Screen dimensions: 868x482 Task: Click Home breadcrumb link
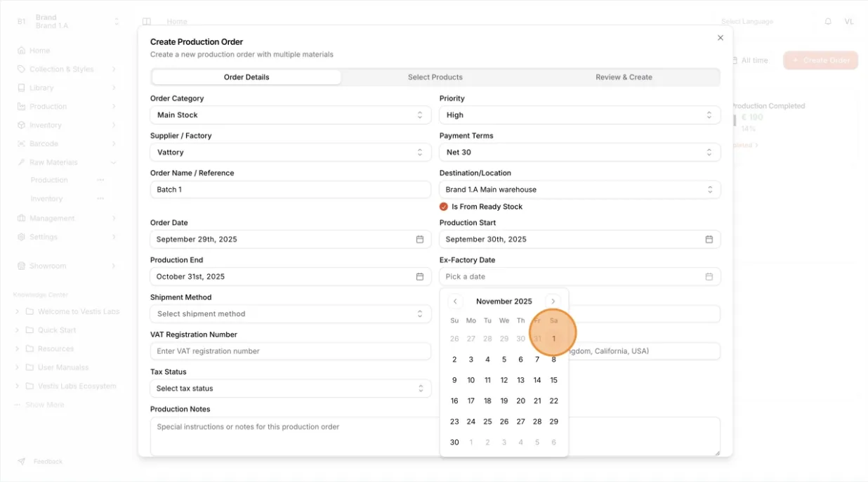[x=177, y=22]
